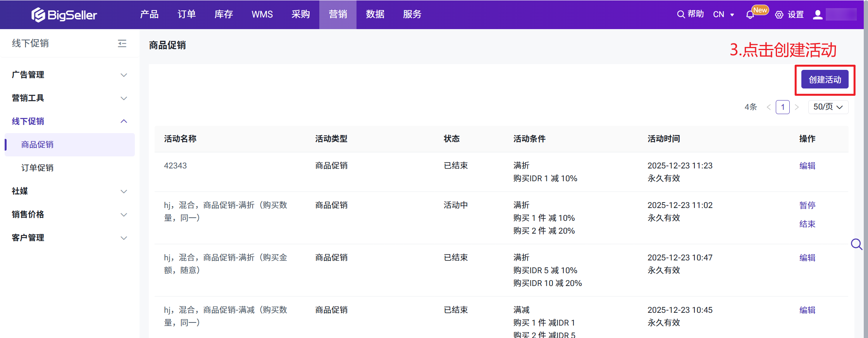
Task: Go to next page arrow
Action: 797,107
